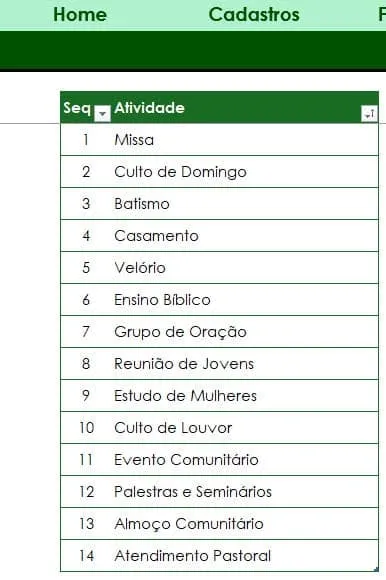Open the Seq column filter dropdown
386x580 pixels.
[x=102, y=114]
